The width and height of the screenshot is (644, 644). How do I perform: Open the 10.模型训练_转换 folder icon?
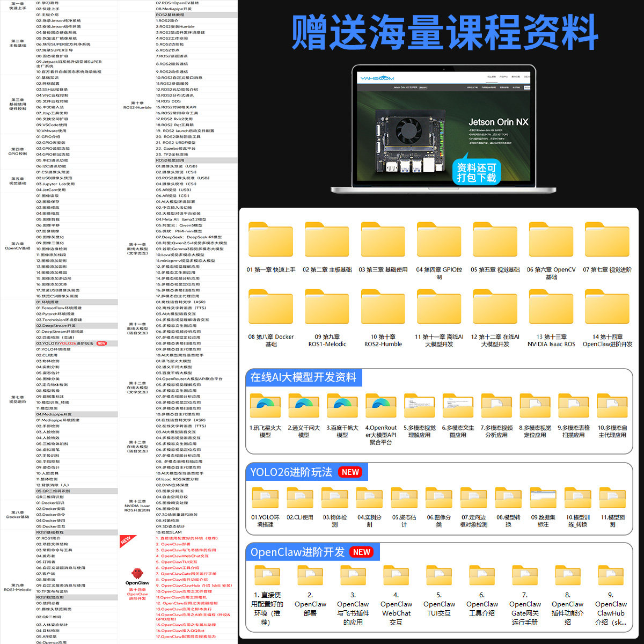[578, 499]
